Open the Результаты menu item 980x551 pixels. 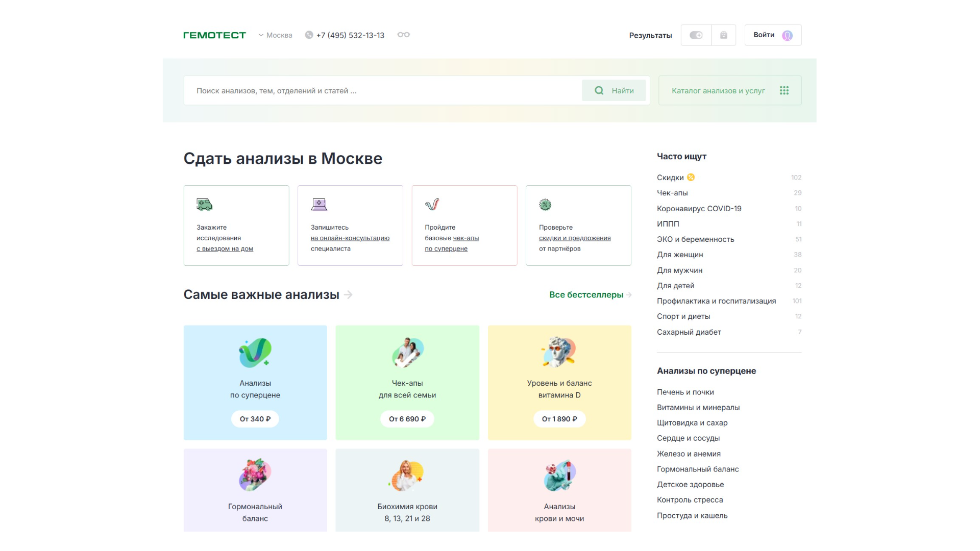[650, 35]
